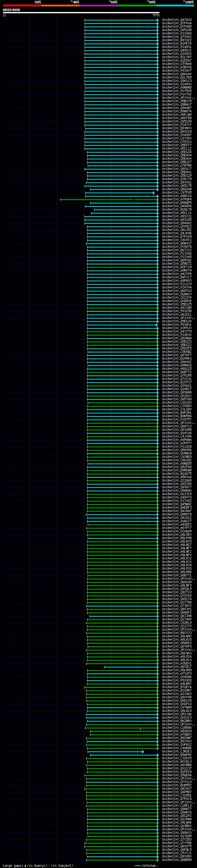Open hit UniRef100_O04997
This screenshot has width=197, height=868.
(x=176, y=135)
